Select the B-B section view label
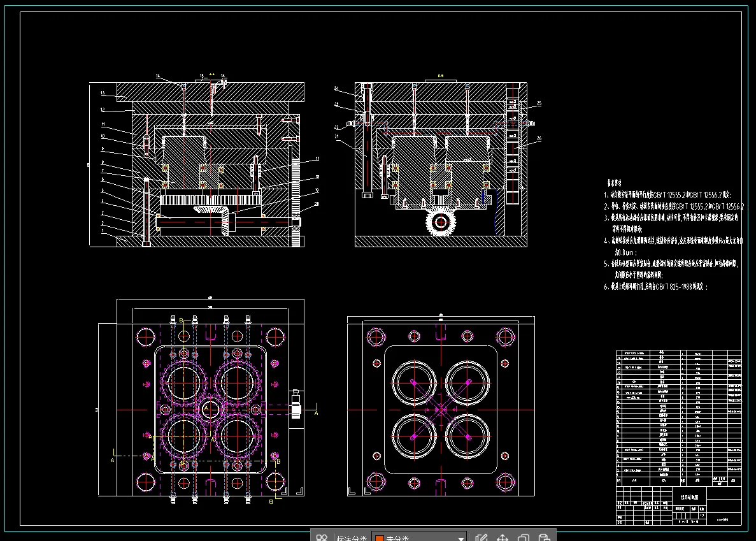This screenshot has width=756, height=541. (440, 76)
